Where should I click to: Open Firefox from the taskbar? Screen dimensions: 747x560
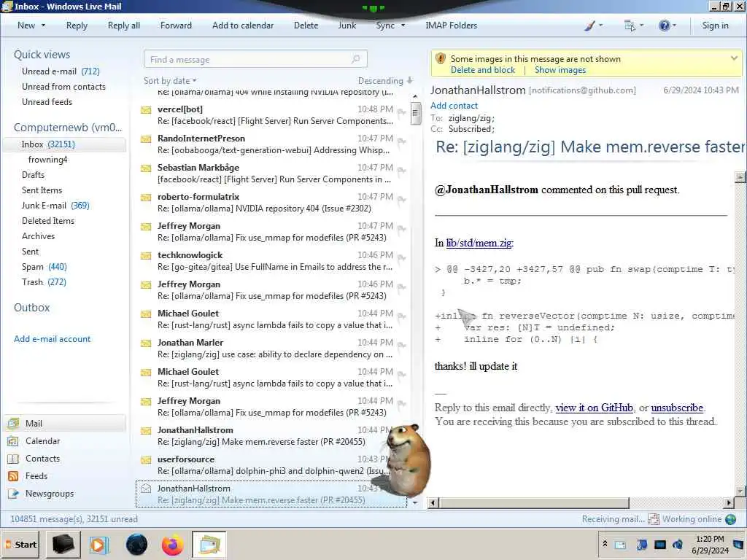coord(172,544)
